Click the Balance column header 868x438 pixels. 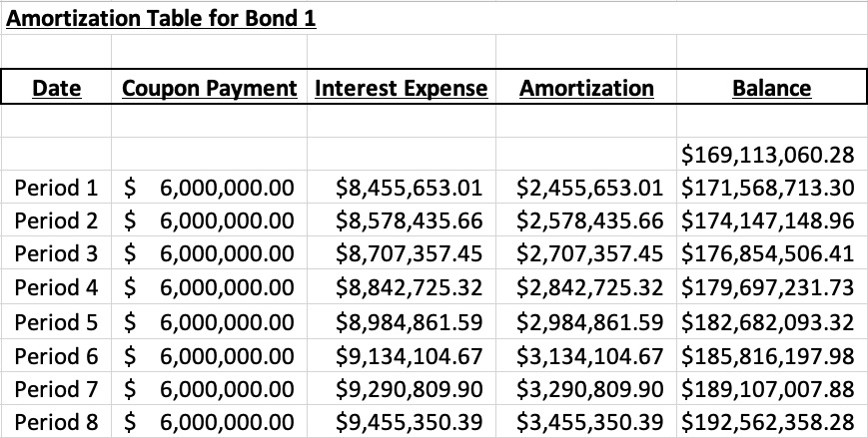(771, 88)
